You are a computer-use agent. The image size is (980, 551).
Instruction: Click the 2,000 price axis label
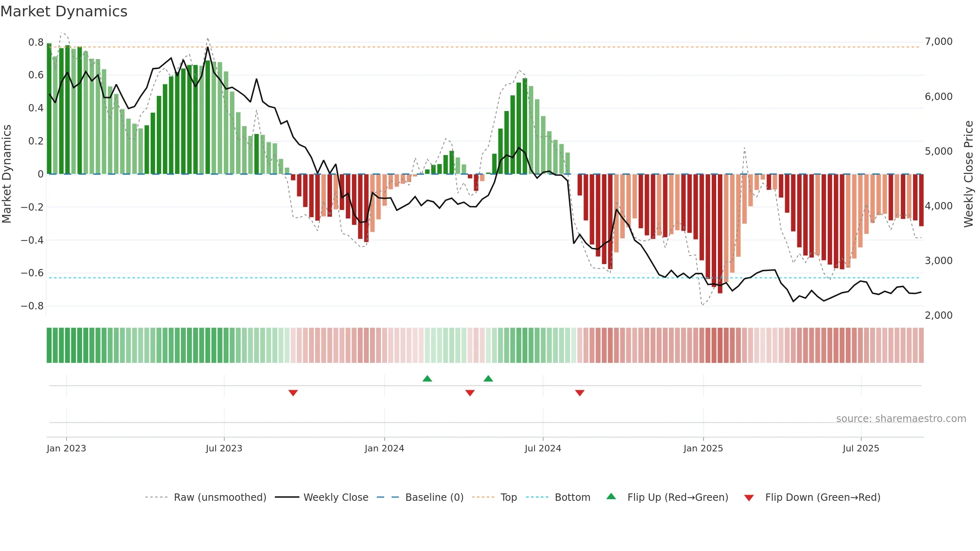click(x=938, y=315)
